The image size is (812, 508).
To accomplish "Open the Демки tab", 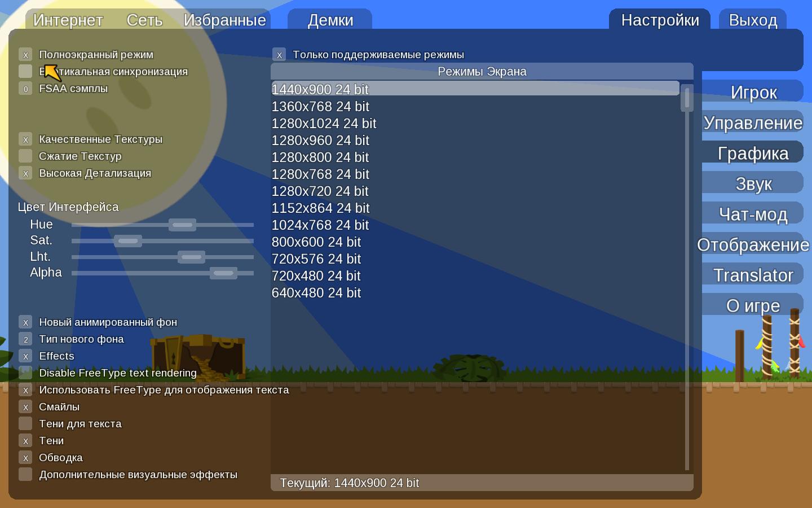I will [x=330, y=20].
